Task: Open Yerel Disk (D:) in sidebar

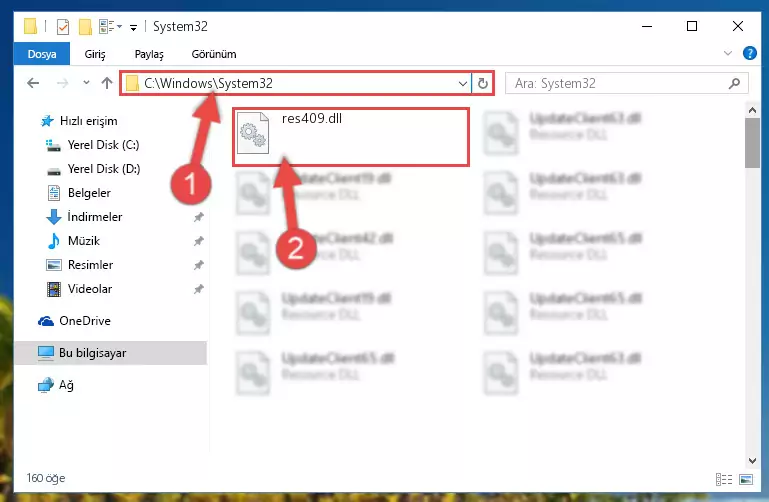Action: coord(103,169)
